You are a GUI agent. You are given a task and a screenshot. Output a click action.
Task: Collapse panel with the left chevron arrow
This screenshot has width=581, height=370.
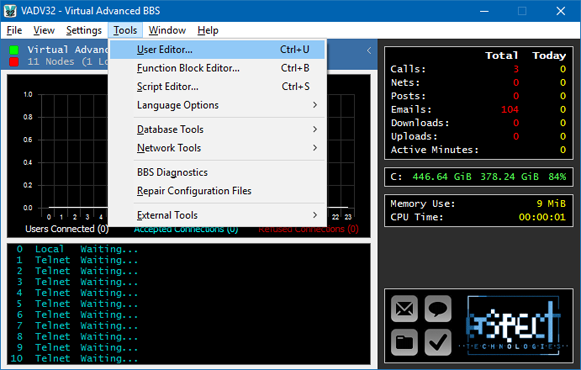pos(369,51)
